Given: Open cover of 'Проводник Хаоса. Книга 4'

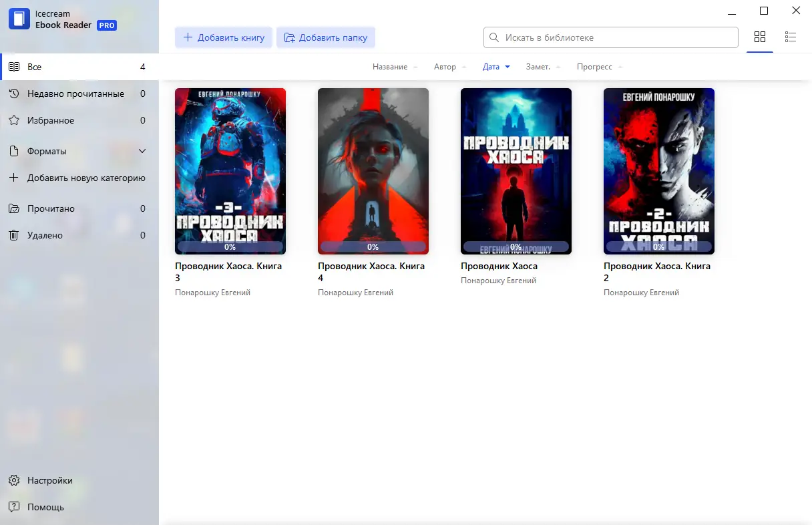Looking at the screenshot, I should (x=373, y=171).
